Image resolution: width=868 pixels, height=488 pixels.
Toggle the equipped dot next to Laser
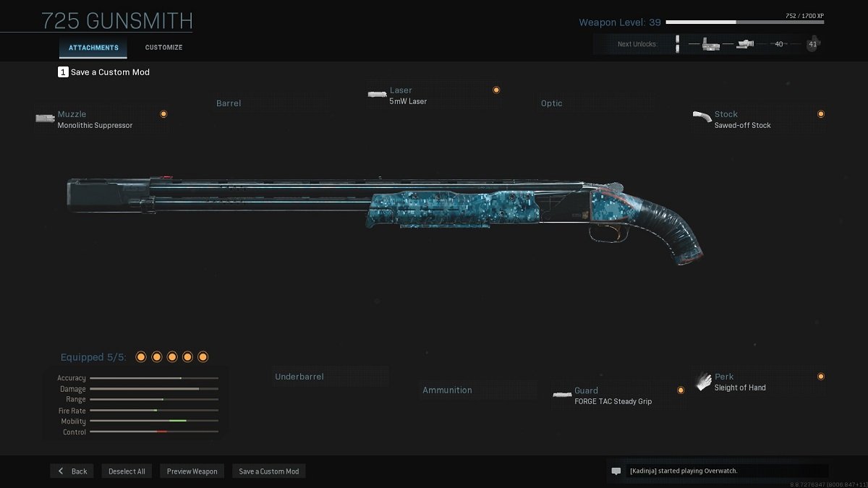point(496,90)
